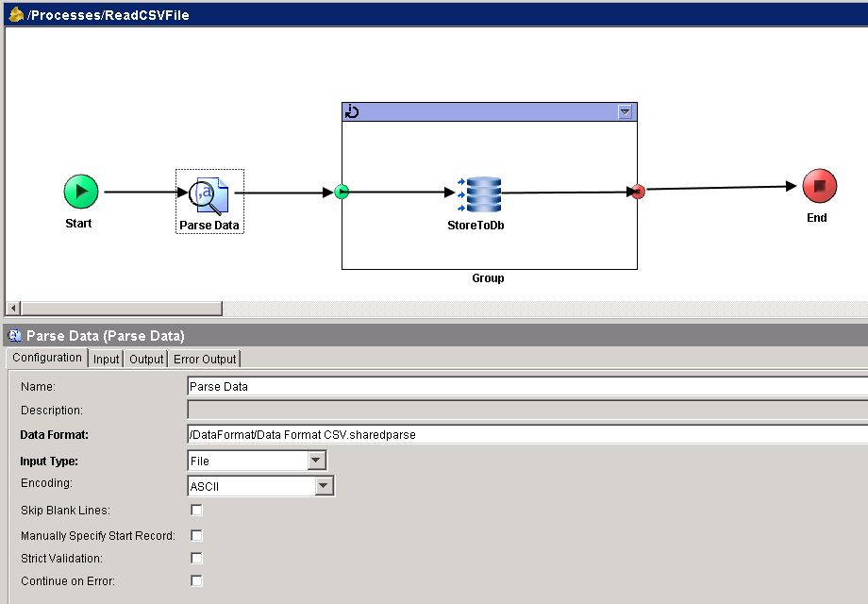Check Manually Specify Start Record
The width and height of the screenshot is (868, 604).
[x=195, y=533]
